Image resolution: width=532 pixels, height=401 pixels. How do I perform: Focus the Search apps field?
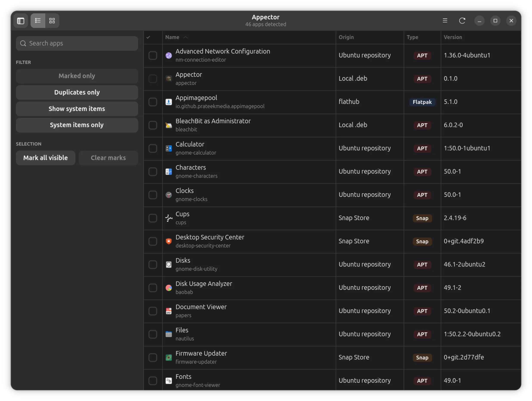coord(77,43)
